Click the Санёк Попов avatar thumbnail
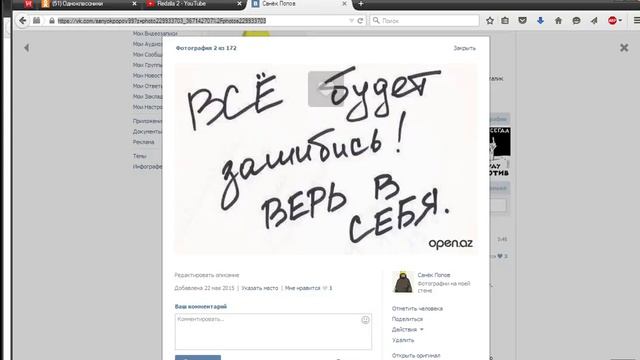640x360 pixels. tap(403, 282)
